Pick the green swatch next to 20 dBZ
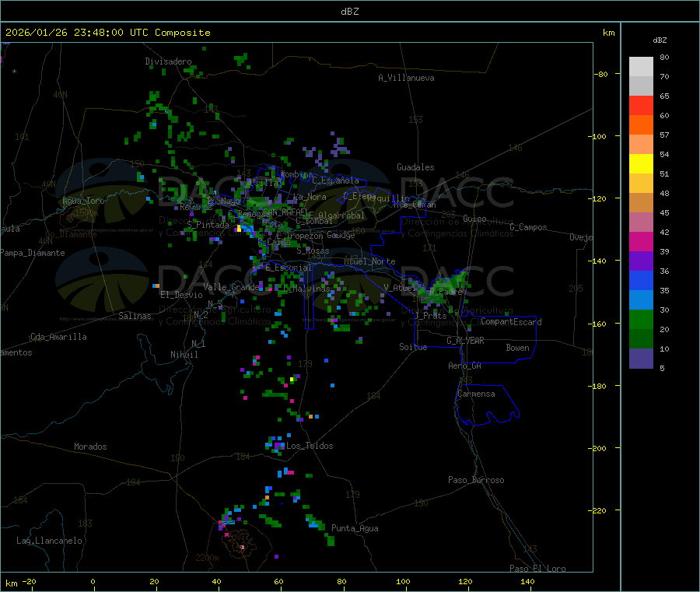 point(641,319)
